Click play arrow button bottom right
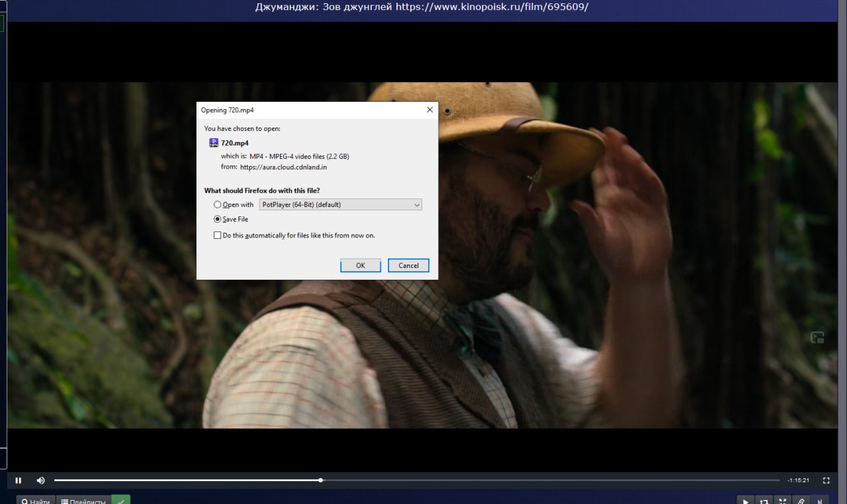This screenshot has height=504, width=847. pos(745,501)
